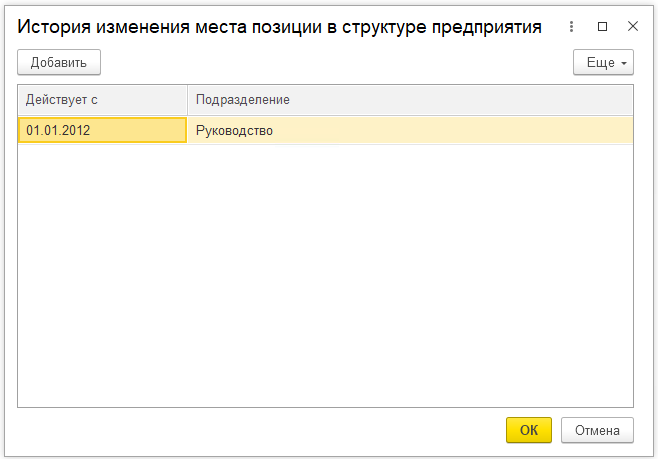Viewport: 658px width, 459px height.
Task: Click the blank toolbar space right of Добавить
Action: coord(330,62)
